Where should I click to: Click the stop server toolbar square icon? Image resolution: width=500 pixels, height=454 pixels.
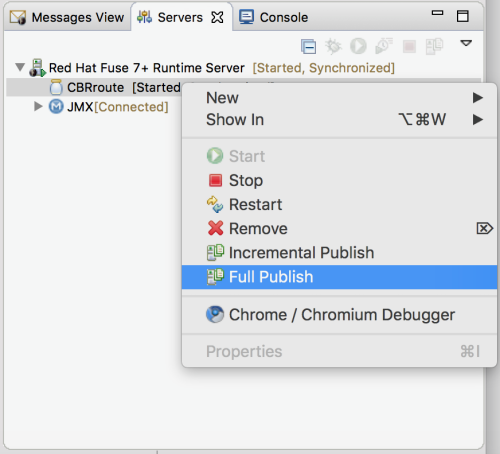pos(409,46)
